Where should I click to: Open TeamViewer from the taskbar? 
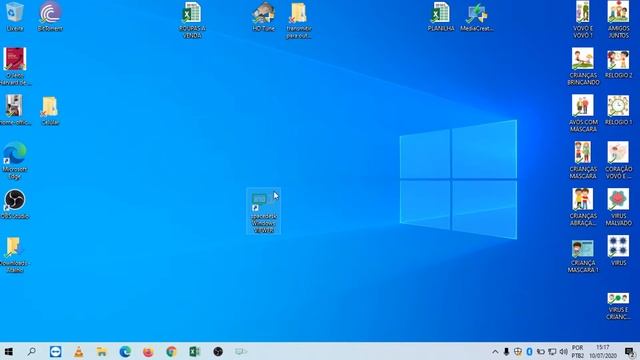point(56,351)
